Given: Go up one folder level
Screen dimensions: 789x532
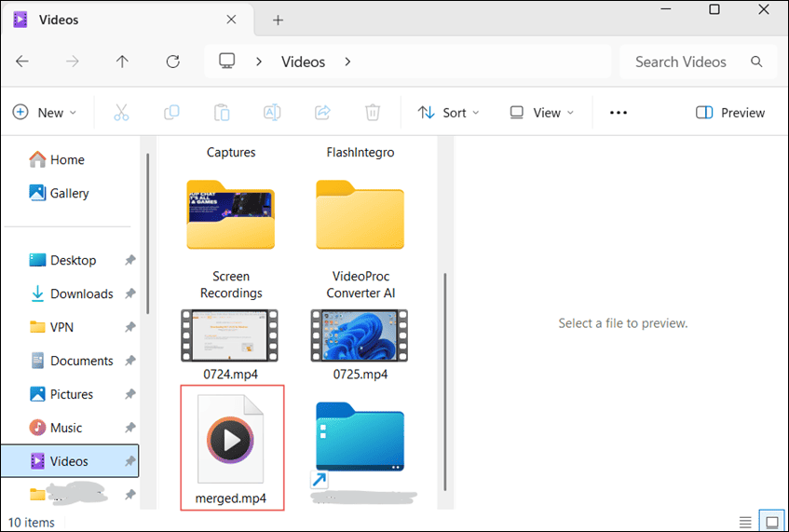Looking at the screenshot, I should click(x=122, y=61).
